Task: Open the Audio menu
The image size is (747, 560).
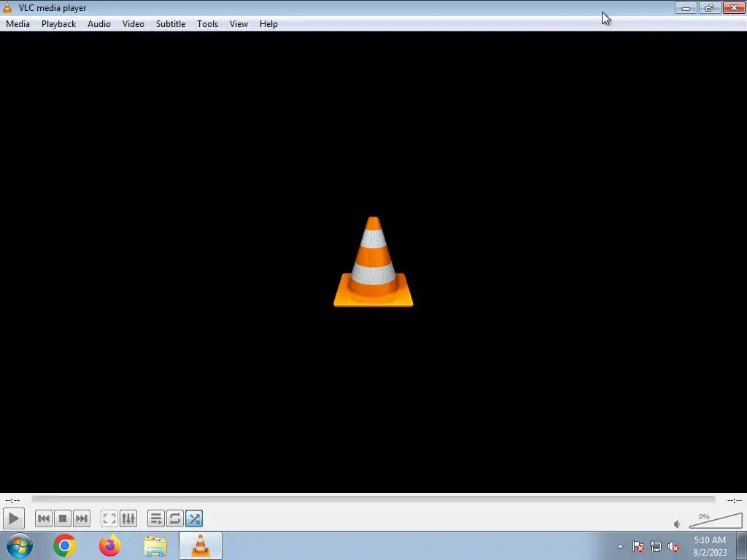Action: click(x=99, y=24)
